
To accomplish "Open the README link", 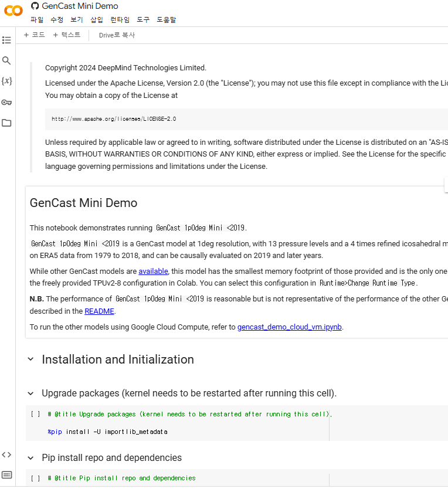I will click(x=99, y=311).
